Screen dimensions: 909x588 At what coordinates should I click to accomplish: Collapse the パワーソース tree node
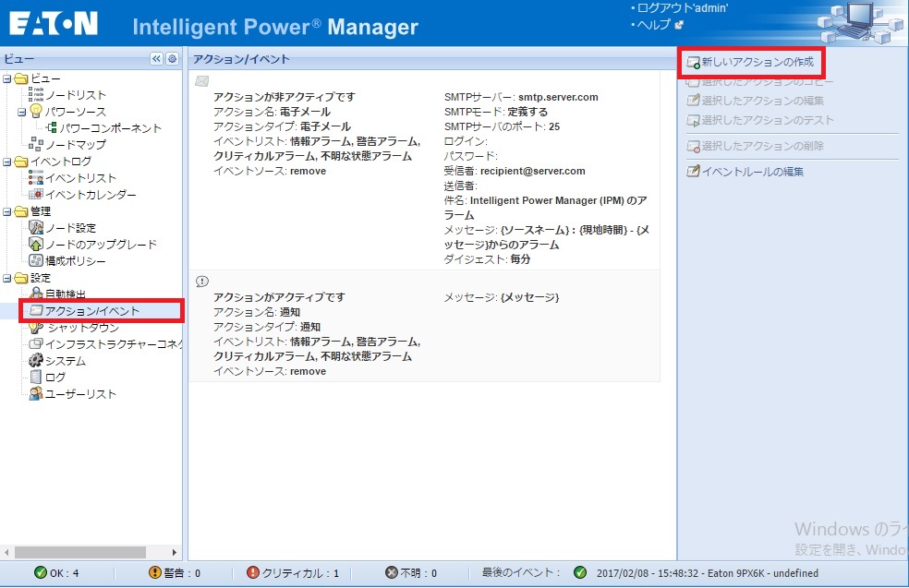coord(22,112)
